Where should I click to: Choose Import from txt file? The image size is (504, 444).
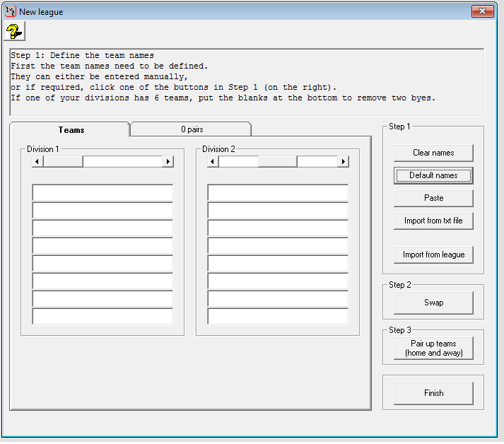[x=433, y=221]
